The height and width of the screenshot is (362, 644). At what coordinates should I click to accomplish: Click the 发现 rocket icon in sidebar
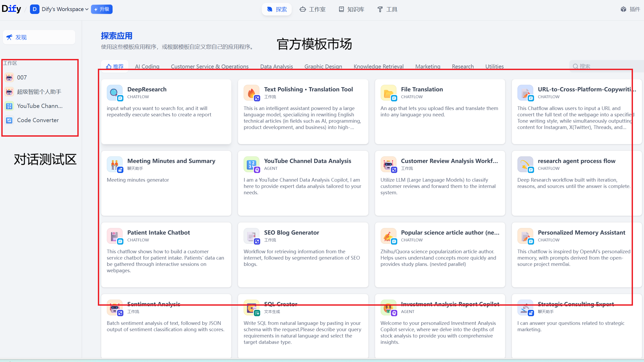click(9, 37)
